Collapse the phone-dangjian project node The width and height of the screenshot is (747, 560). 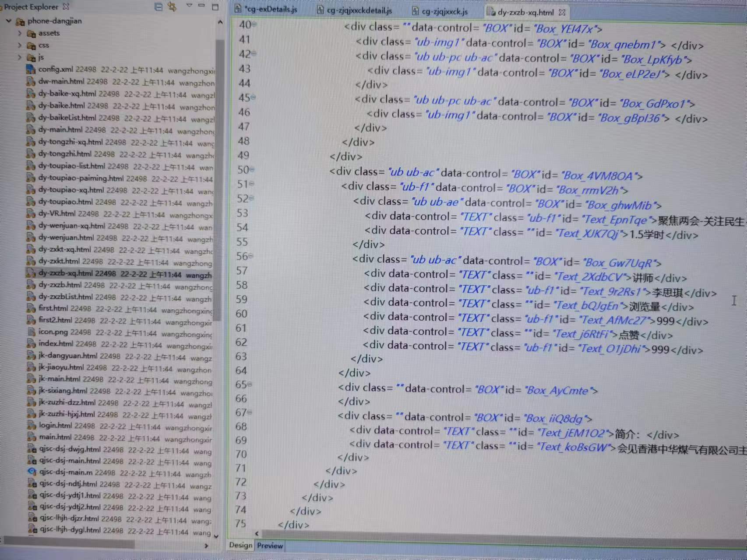coord(8,21)
